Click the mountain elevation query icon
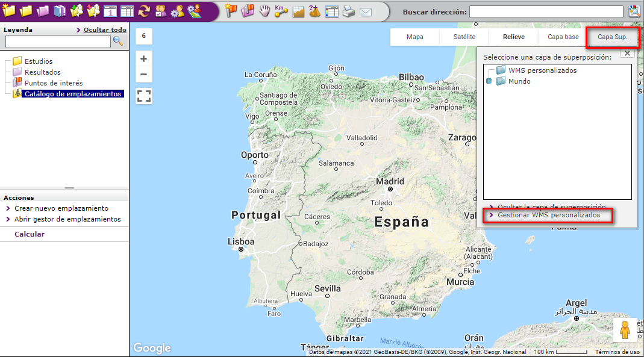 [315, 11]
